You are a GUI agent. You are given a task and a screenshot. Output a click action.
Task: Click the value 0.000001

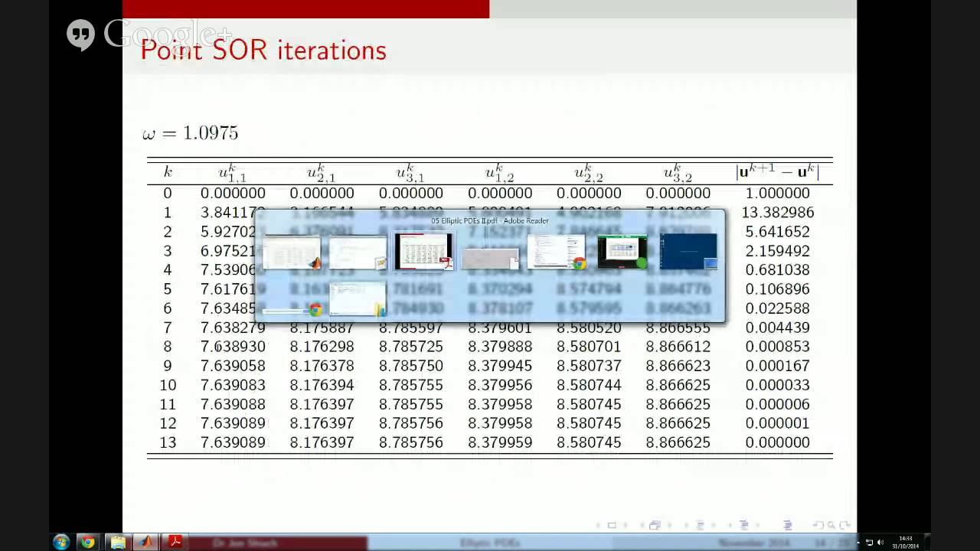[x=777, y=423]
